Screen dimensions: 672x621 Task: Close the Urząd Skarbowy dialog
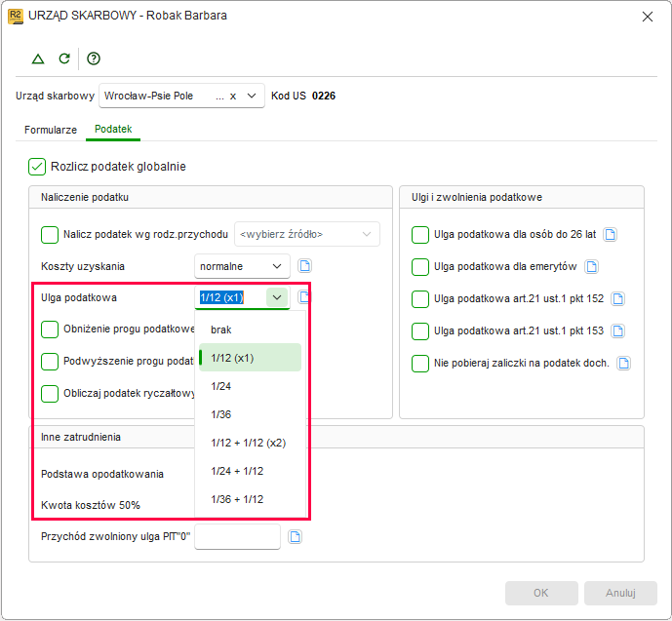pyautogui.click(x=648, y=17)
